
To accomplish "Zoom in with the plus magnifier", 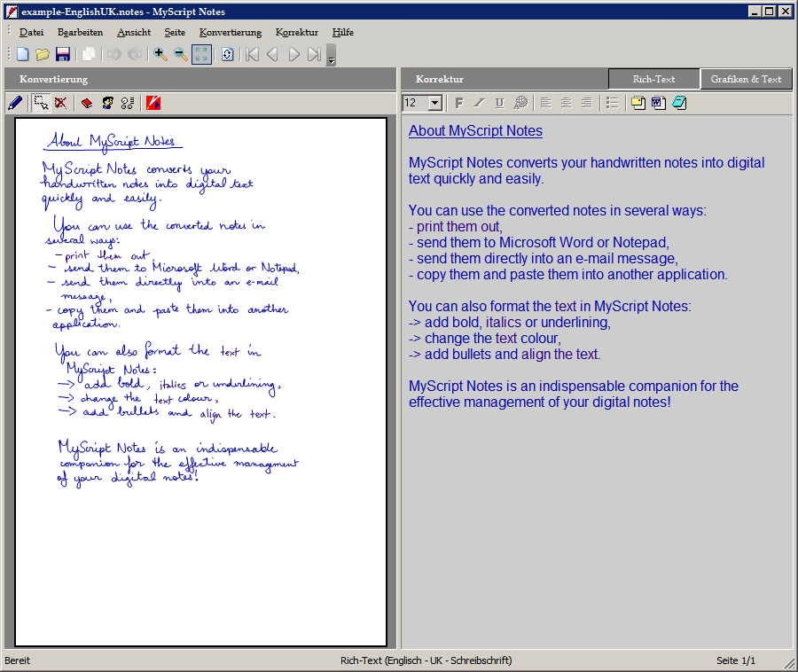I will (160, 54).
